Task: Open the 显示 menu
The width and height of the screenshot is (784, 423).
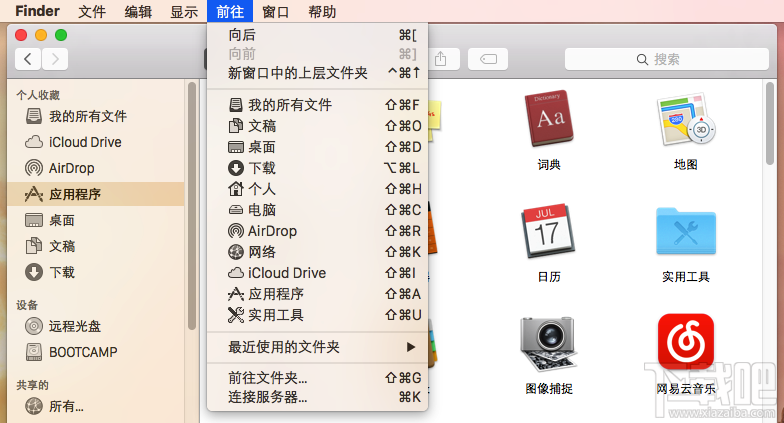Action: point(184,11)
